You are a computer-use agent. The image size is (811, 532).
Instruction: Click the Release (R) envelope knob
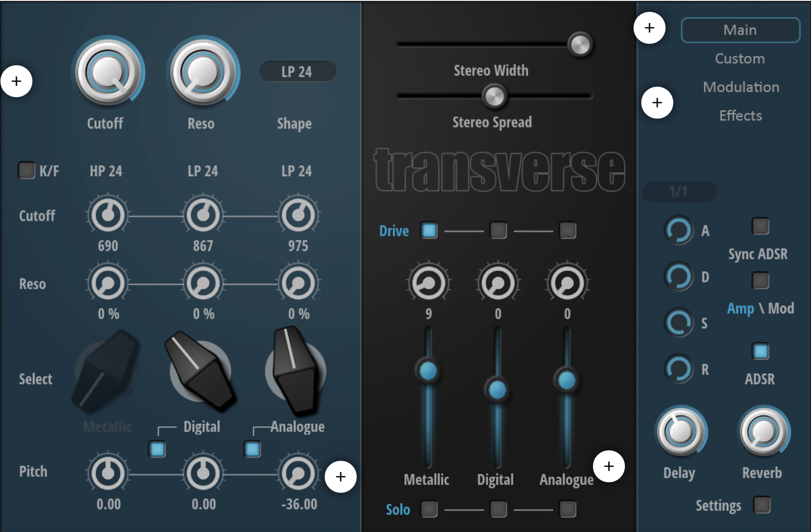tap(679, 369)
